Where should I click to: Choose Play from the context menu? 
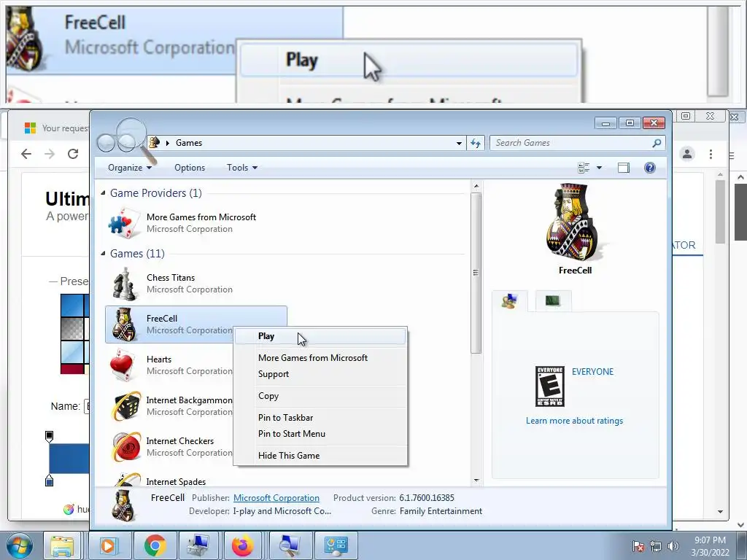[320, 336]
